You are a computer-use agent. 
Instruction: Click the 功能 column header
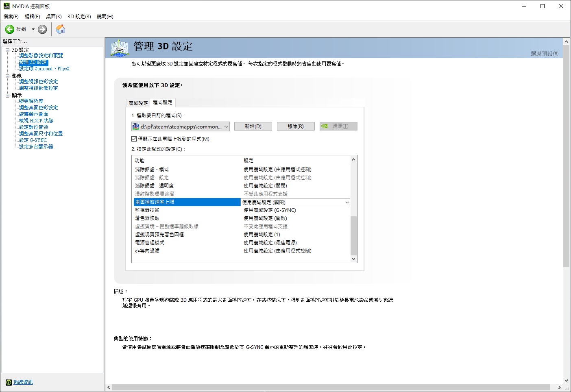tap(186, 161)
